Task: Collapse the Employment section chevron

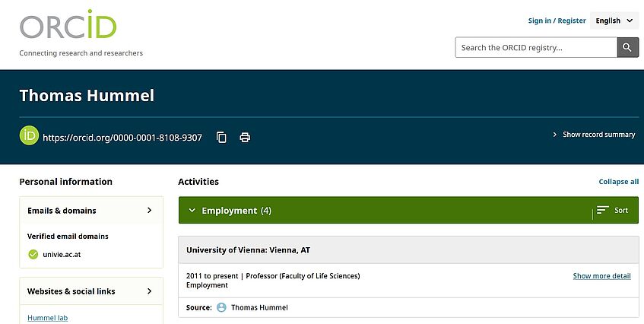Action: 192,211
